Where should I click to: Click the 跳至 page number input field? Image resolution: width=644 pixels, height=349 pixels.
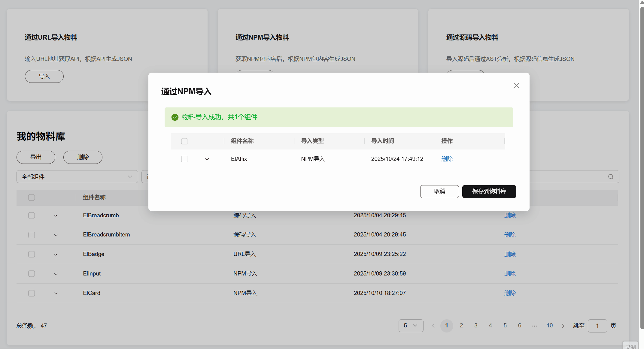pos(597,326)
